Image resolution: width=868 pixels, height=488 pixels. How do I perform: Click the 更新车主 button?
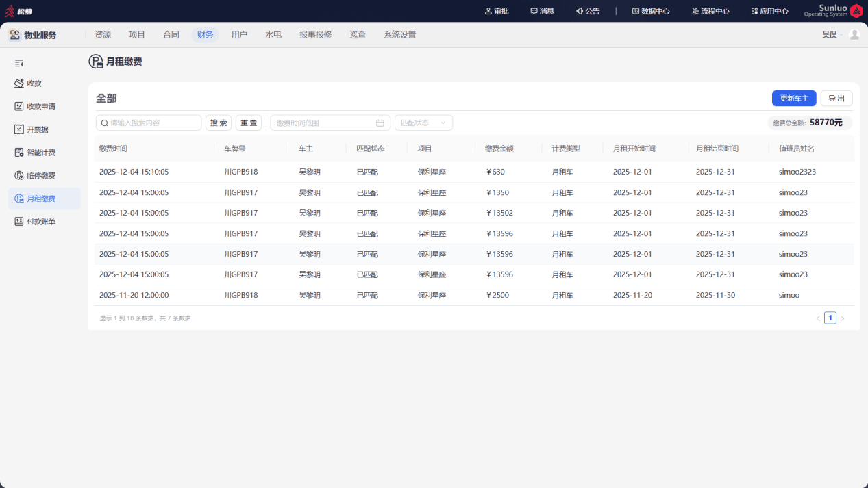point(794,99)
